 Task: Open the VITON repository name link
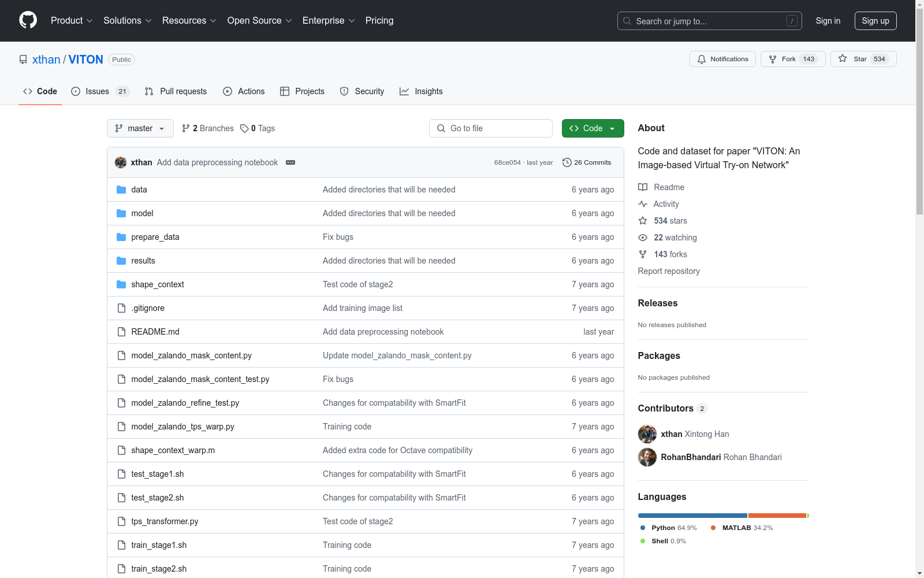coord(86,60)
